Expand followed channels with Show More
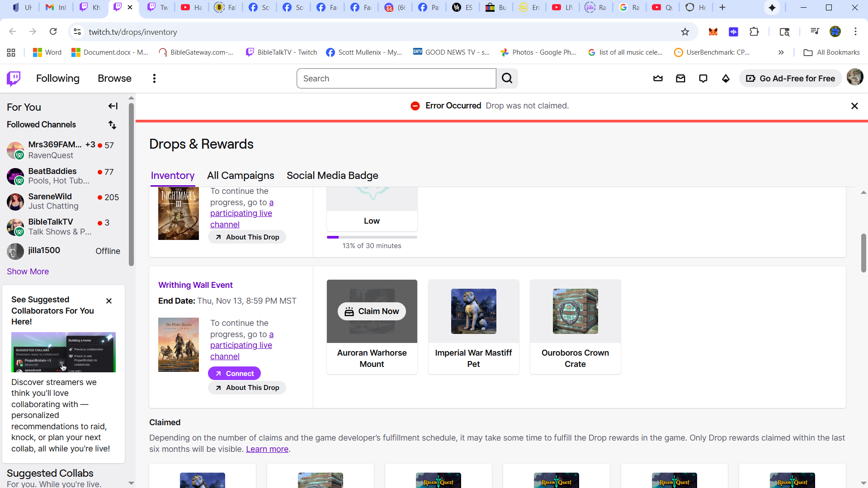This screenshot has width=868, height=488. [28, 272]
